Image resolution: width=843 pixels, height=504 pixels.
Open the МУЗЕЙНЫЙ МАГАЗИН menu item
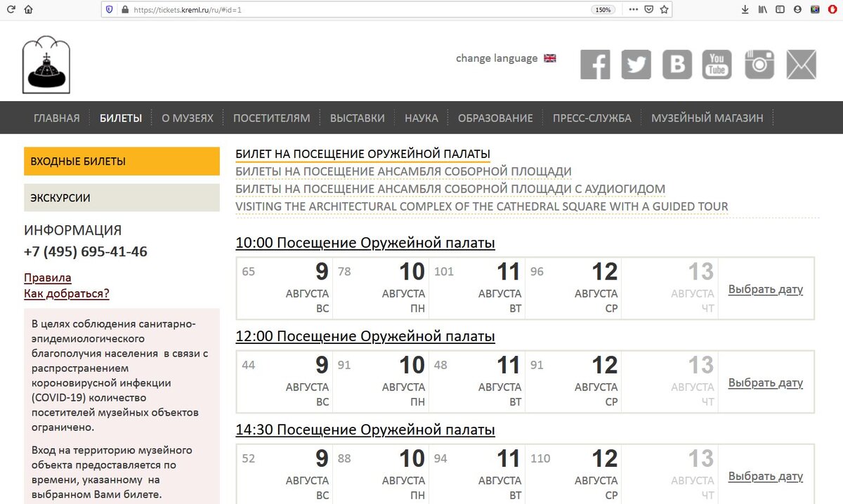pos(707,118)
